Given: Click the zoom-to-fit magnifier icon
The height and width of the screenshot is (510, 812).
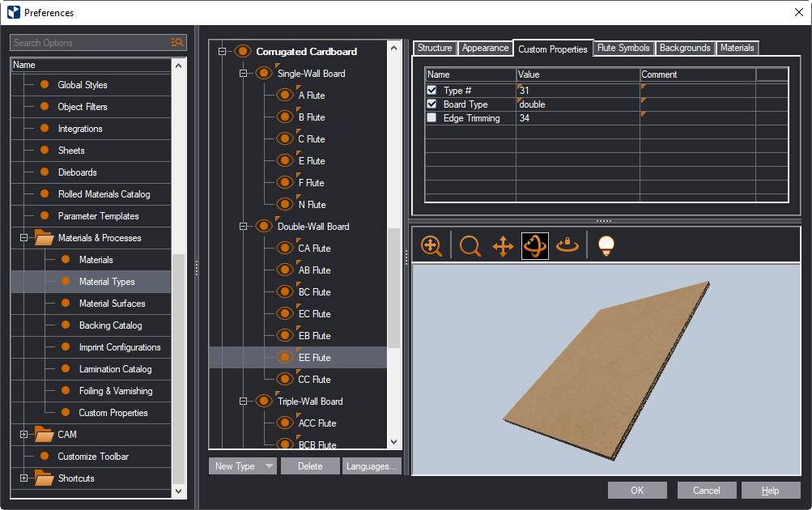Looking at the screenshot, I should tap(432, 246).
